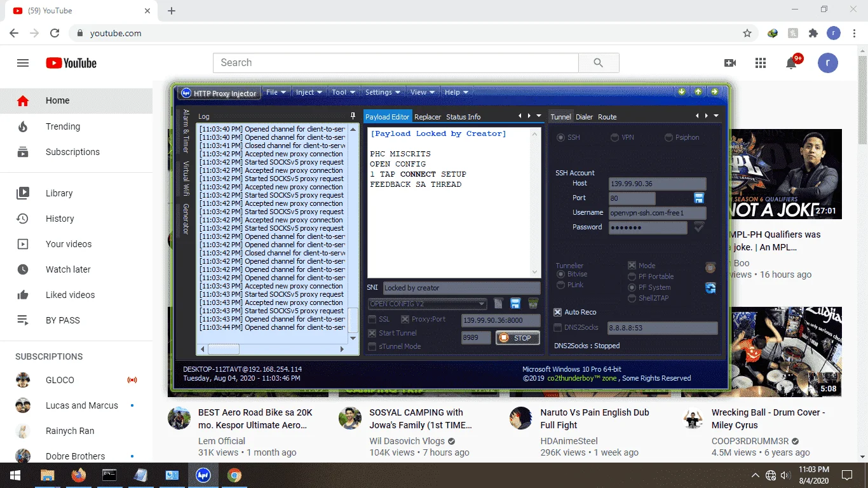The image size is (868, 488).
Task: Open the Action Center notifications icon
Action: (847, 475)
